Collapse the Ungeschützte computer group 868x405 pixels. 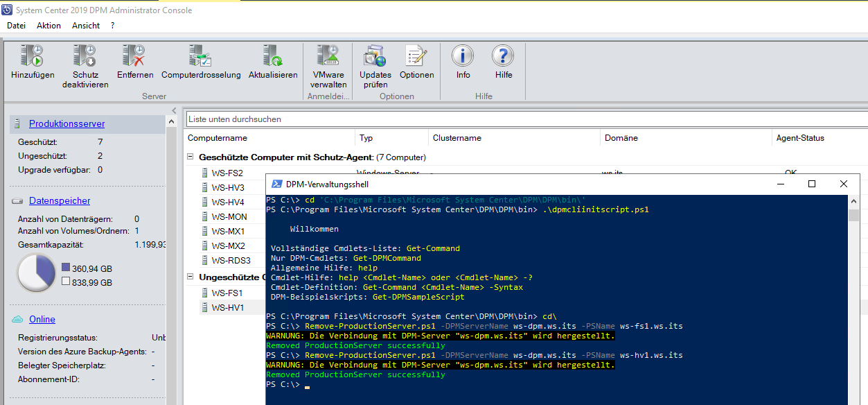(x=191, y=277)
